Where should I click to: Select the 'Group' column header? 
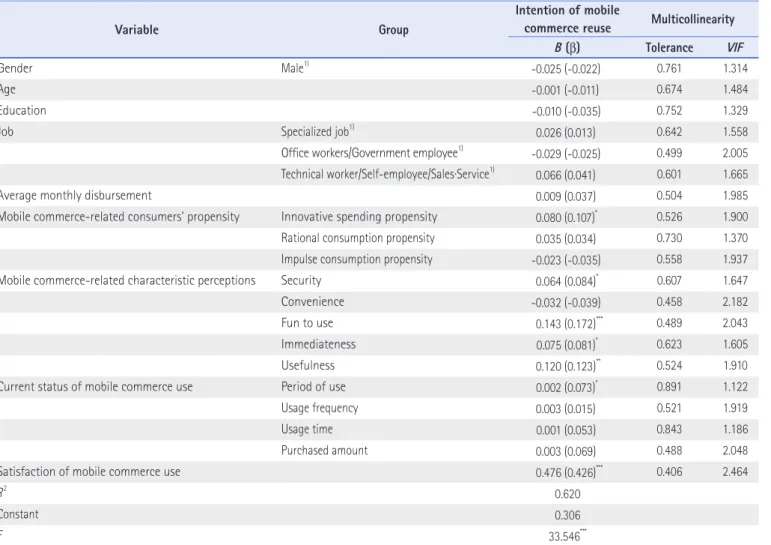coord(393,30)
